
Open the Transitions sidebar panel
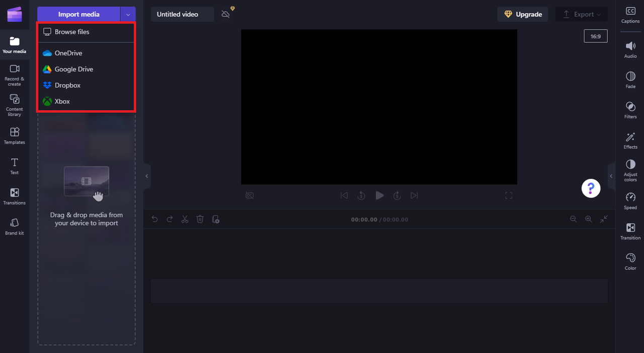(15, 196)
